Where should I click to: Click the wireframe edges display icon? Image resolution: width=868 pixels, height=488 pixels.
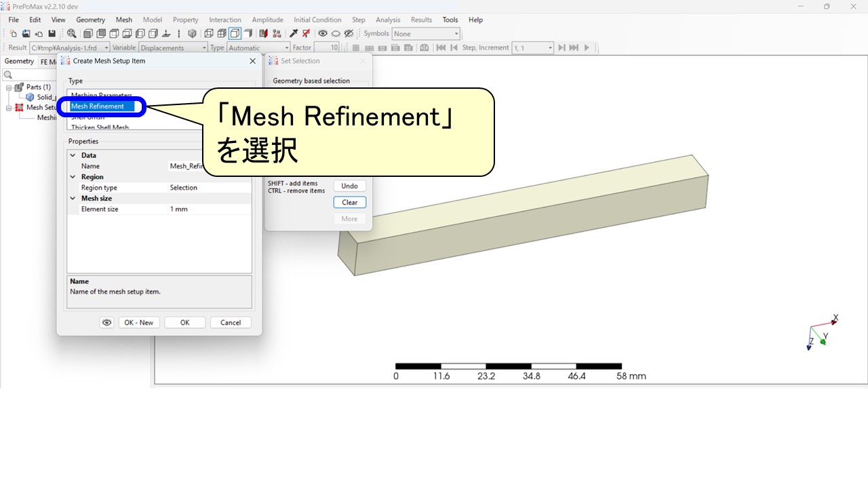209,33
